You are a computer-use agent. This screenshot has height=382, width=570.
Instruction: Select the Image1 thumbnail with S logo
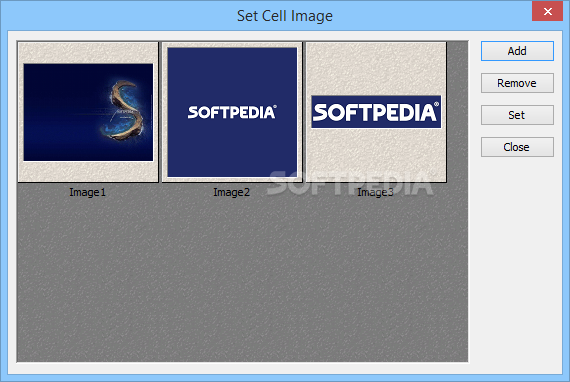click(88, 112)
